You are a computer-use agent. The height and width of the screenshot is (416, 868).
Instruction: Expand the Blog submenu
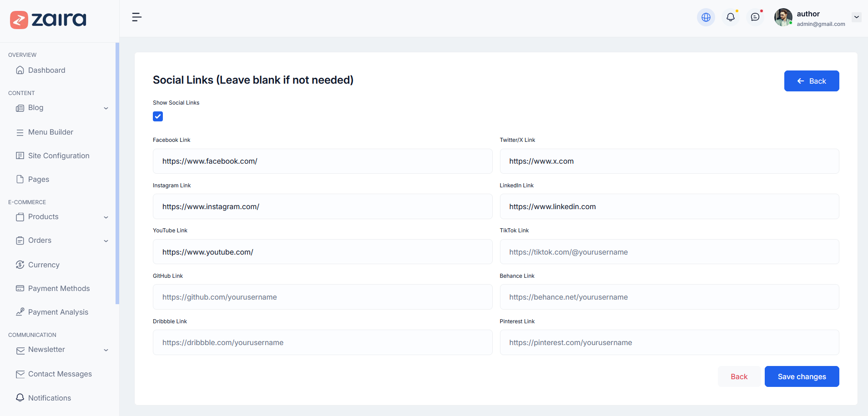[x=106, y=108]
